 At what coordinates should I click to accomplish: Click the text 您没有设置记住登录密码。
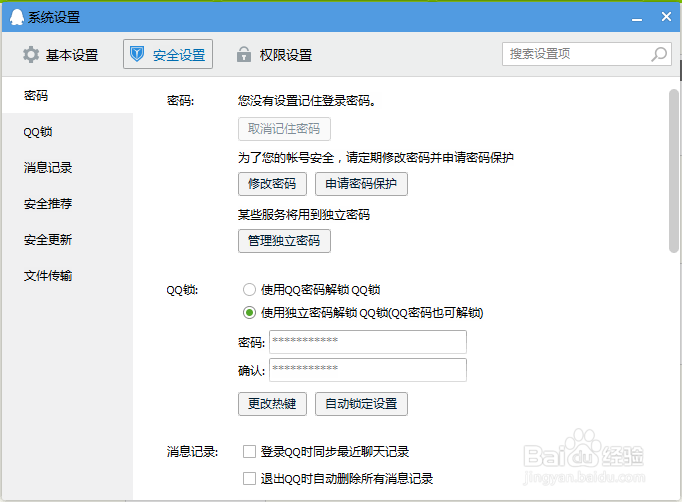[x=307, y=101]
